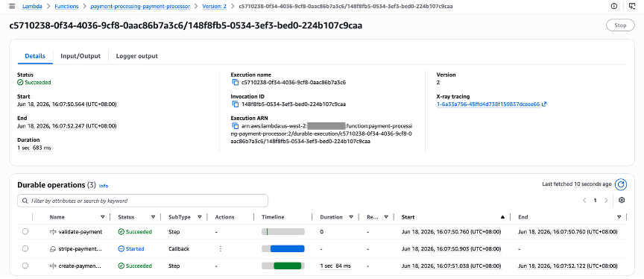The height and width of the screenshot is (279, 644).
Task: Click the Actions column header
Action: (224, 217)
